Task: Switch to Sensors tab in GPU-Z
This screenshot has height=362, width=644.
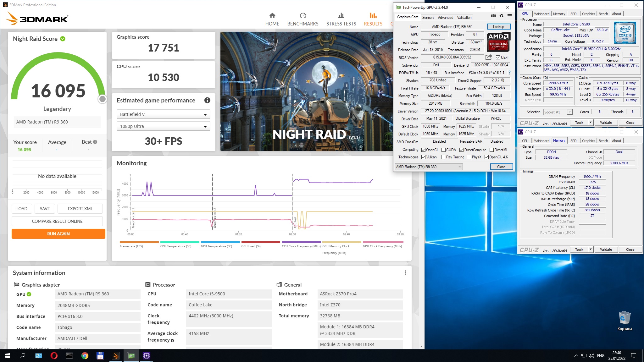Action: [428, 18]
